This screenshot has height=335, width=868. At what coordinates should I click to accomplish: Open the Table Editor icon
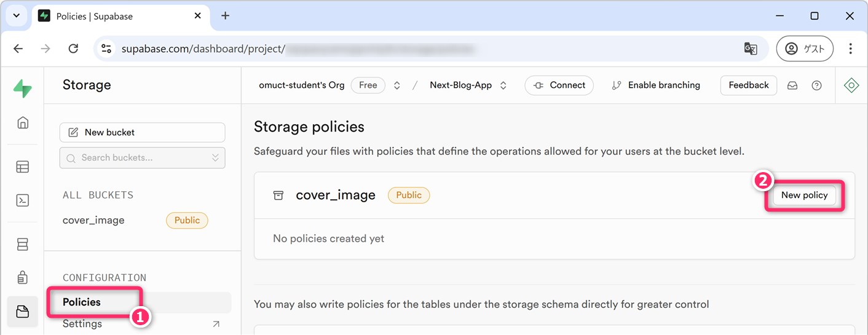(x=23, y=167)
